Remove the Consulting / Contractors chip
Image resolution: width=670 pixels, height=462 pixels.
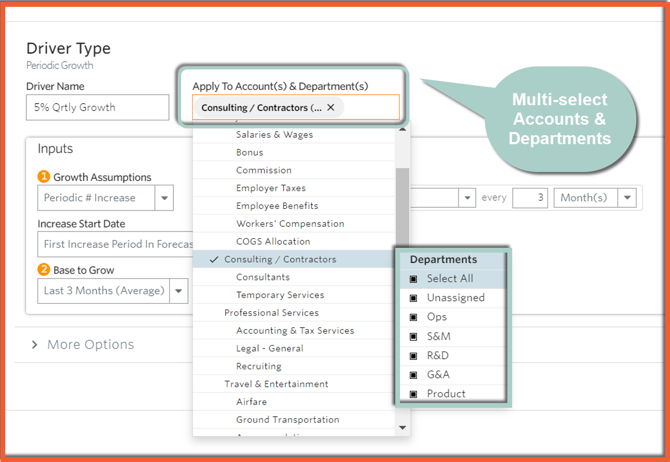(331, 107)
